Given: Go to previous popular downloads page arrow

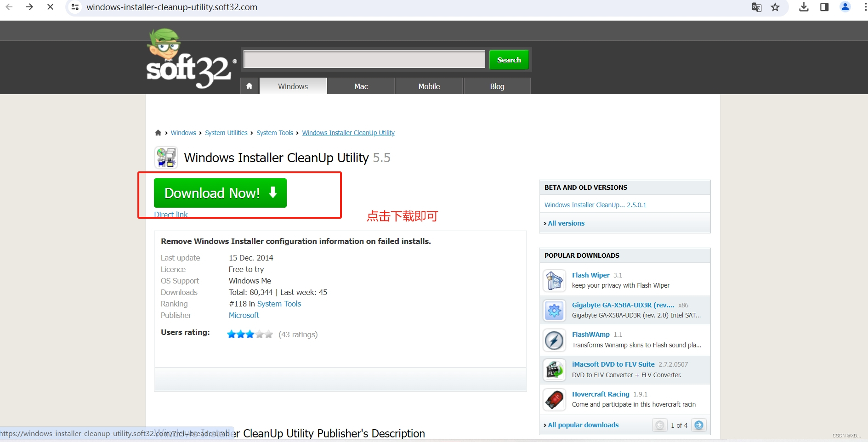Looking at the screenshot, I should click(x=660, y=425).
